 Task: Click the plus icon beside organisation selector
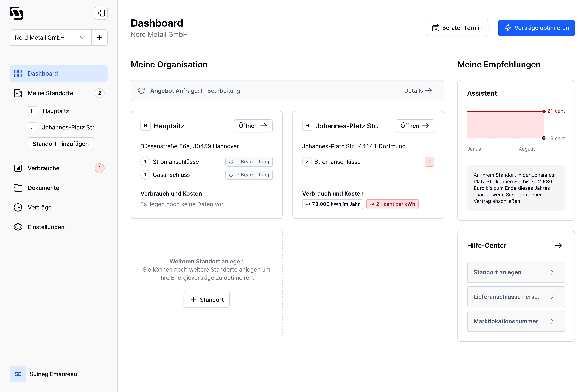point(100,37)
